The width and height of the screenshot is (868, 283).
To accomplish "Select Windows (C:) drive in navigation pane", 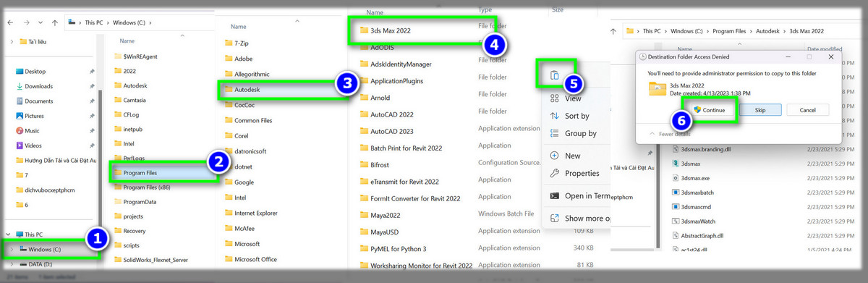I will pyautogui.click(x=43, y=249).
